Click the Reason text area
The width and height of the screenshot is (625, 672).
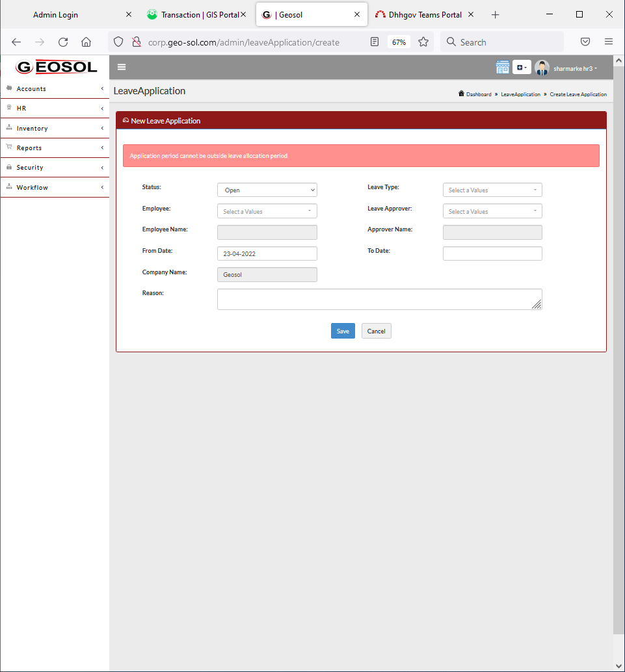coord(380,299)
